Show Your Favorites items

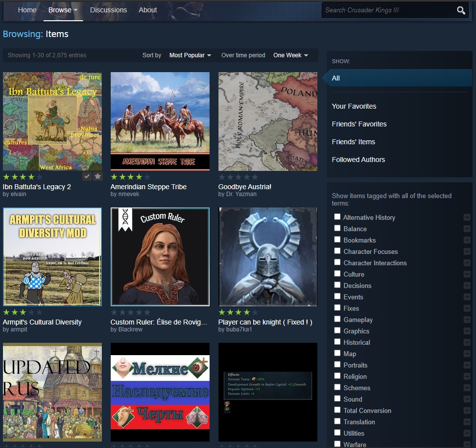(x=354, y=106)
